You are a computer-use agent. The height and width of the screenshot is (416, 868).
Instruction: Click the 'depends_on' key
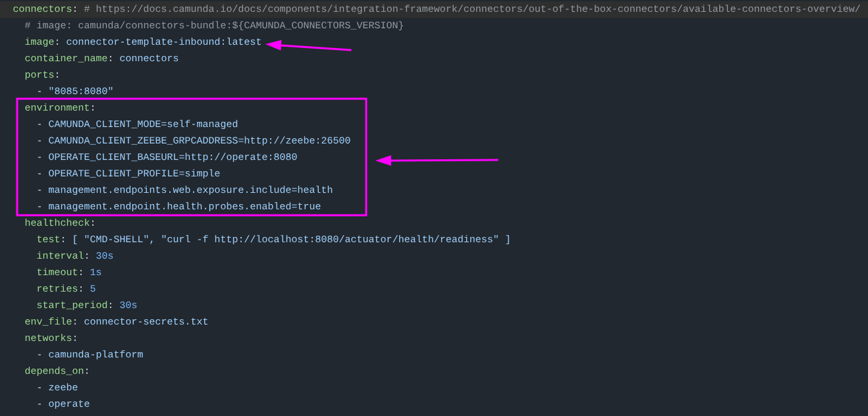coord(54,371)
